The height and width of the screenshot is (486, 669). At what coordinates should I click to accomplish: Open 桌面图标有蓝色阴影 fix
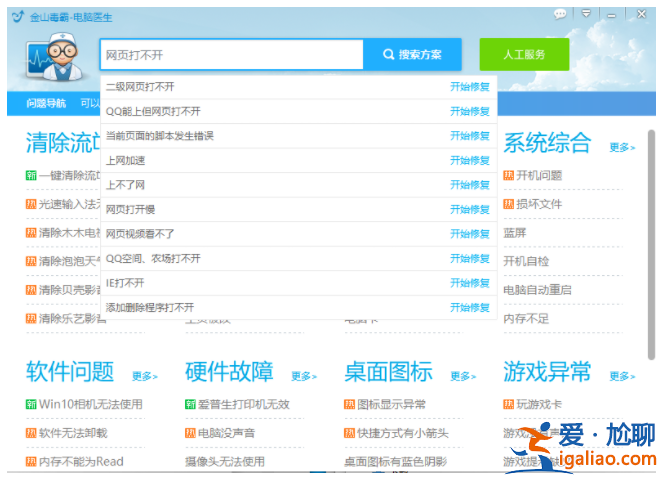(396, 462)
